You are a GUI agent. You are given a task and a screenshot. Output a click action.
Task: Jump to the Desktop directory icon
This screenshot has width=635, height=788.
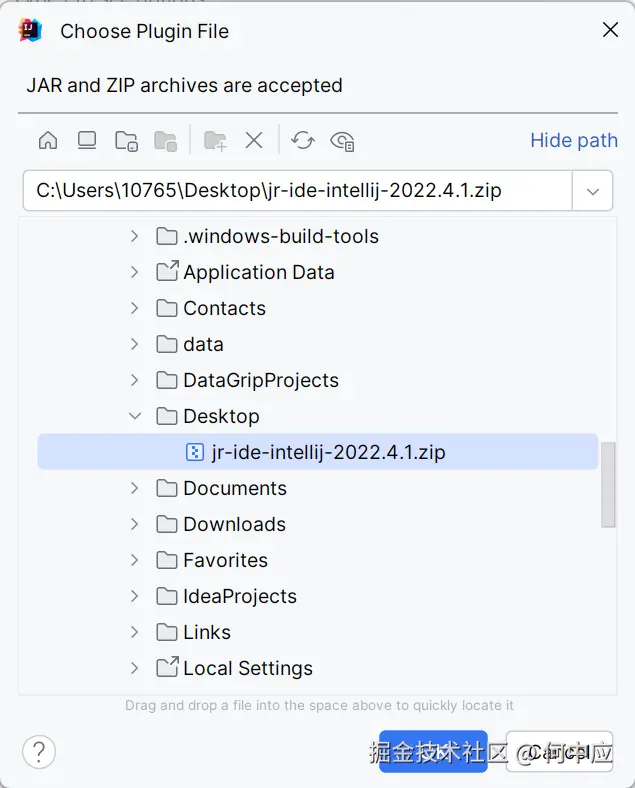coord(87,141)
